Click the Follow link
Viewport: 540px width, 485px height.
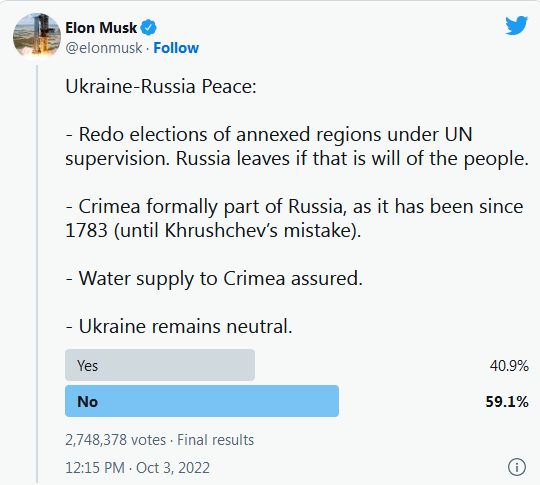point(176,48)
